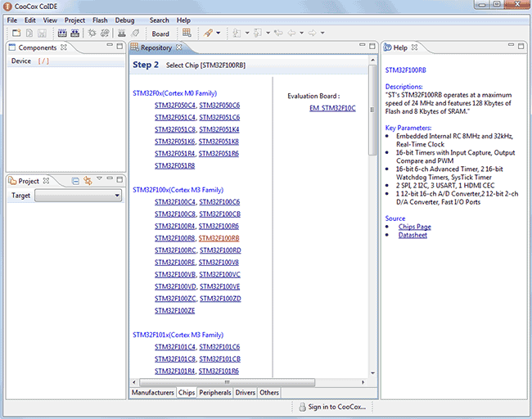Image resolution: width=532 pixels, height=419 pixels.
Task: Close the Help view tab
Action: tap(414, 47)
